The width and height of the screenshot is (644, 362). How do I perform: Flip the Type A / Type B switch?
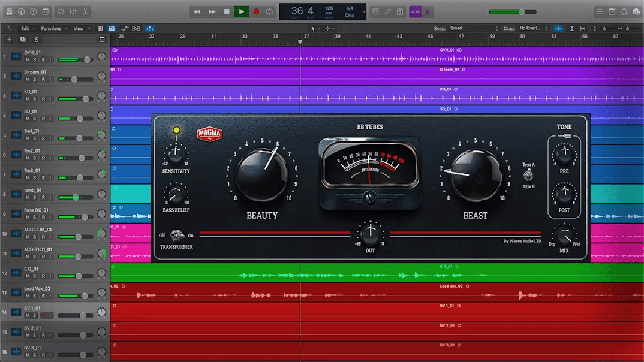pos(528,176)
